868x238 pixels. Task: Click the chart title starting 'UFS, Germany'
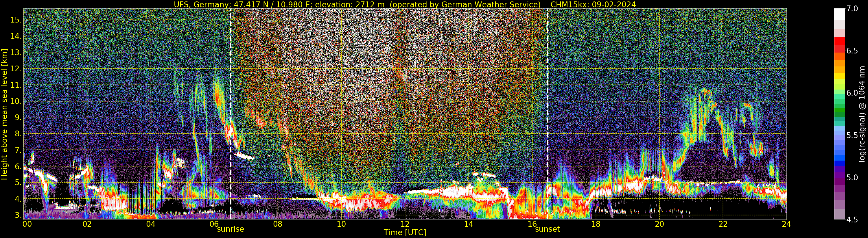pyautogui.click(x=405, y=4)
